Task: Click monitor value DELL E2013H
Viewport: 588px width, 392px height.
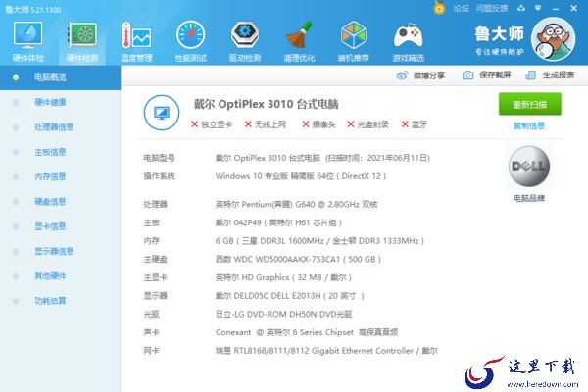Action: [289, 296]
